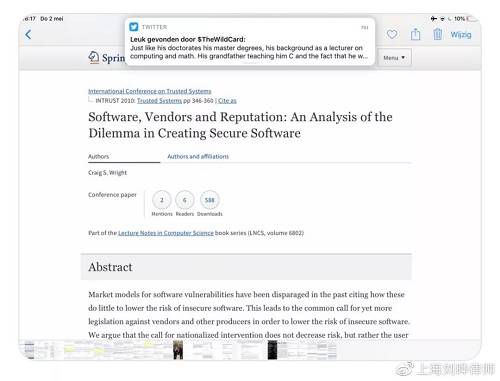Switch to the Authors tab

tap(98, 156)
